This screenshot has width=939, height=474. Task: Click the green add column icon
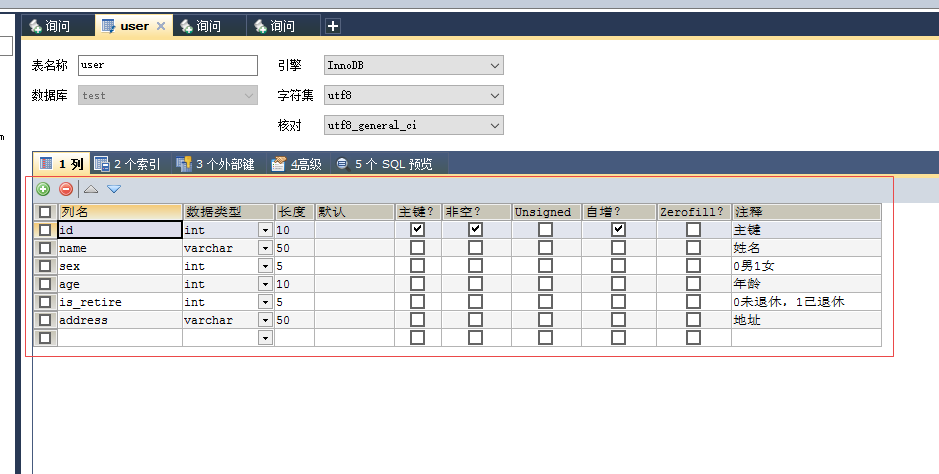pos(43,189)
